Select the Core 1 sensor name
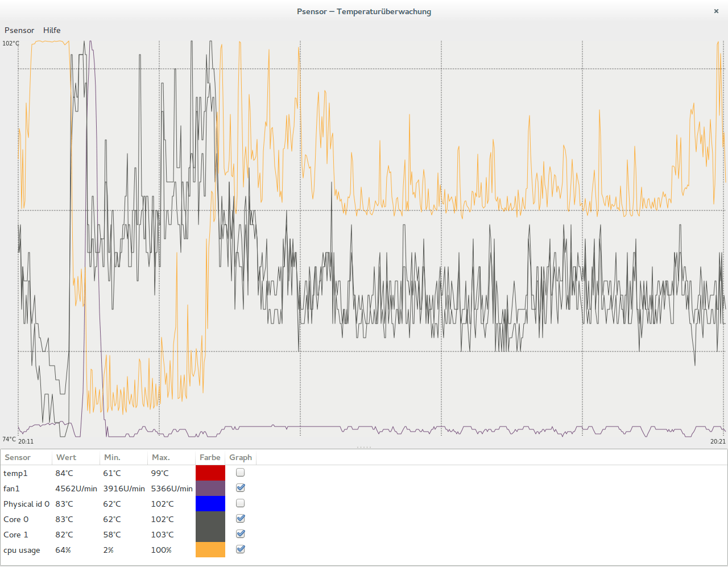Screen dimensions: 728x567 coord(16,535)
